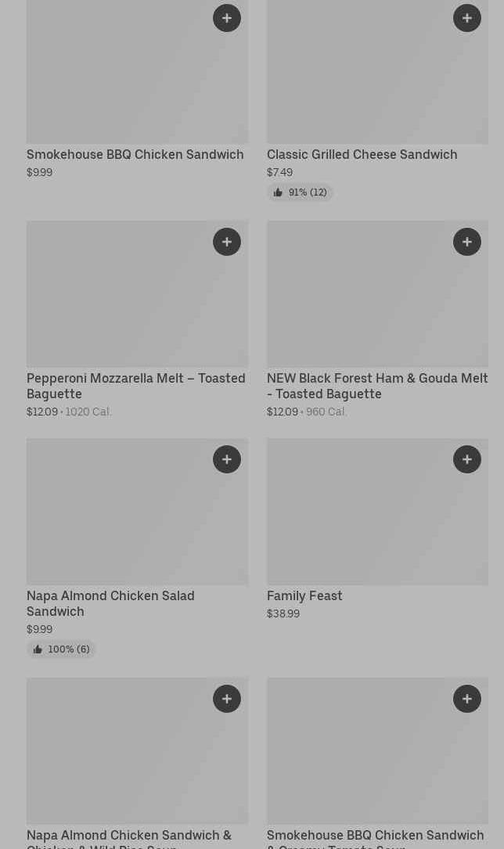View Pepperoni Mozzarella Melt photo
Image resolution: width=504 pixels, height=849 pixels.
pos(117,305)
